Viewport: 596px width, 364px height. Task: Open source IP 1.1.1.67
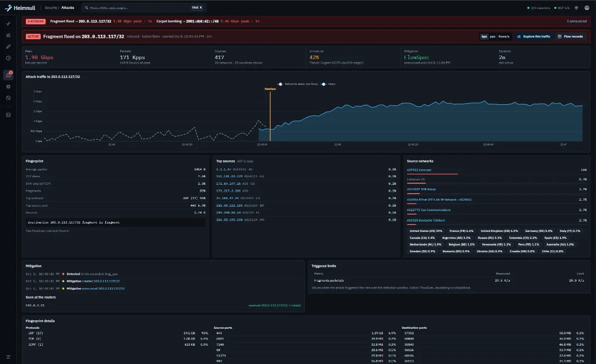click(x=225, y=169)
